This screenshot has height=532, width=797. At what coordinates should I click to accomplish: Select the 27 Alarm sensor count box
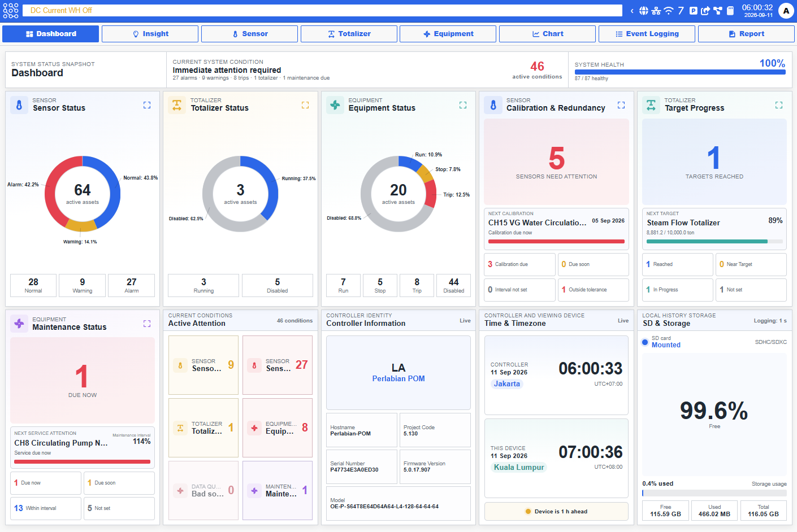pos(132,285)
